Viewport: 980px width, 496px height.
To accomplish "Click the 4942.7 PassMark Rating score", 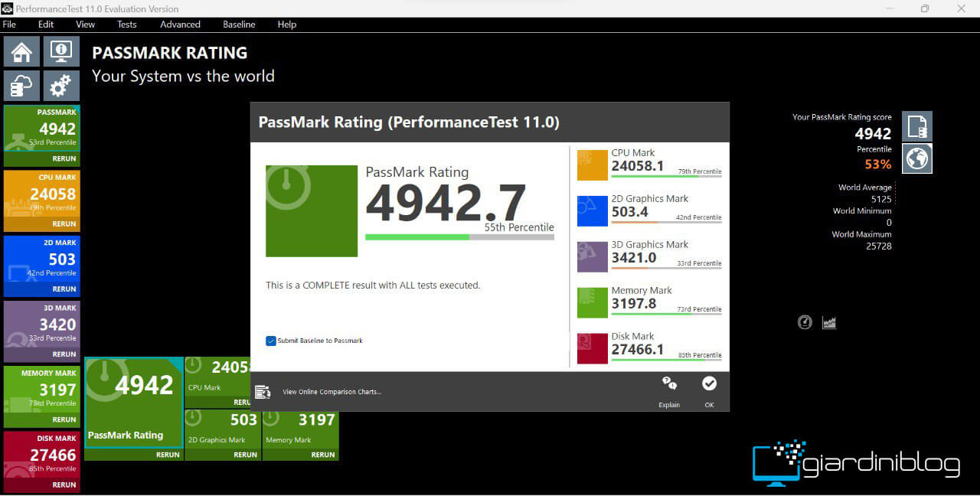I will 446,204.
